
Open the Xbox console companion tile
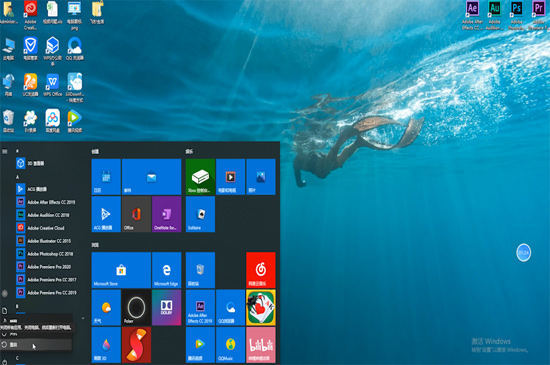point(200,177)
